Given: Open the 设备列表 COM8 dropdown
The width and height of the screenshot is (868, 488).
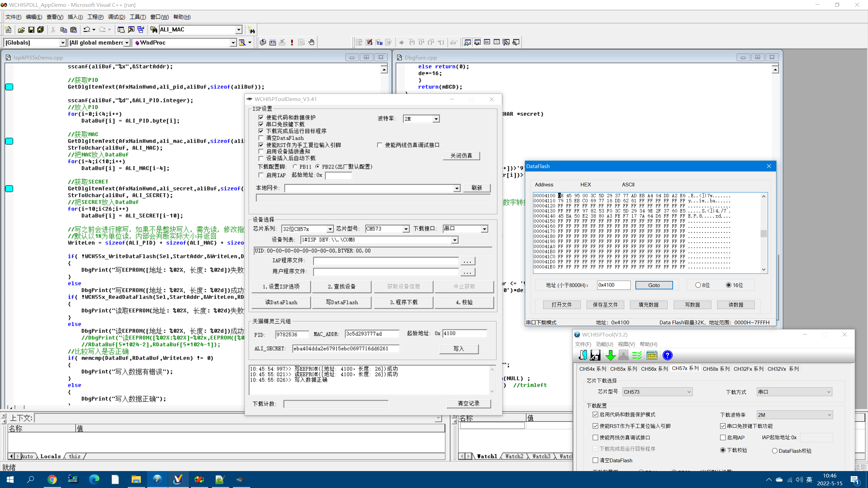Looking at the screenshot, I should click(455, 240).
